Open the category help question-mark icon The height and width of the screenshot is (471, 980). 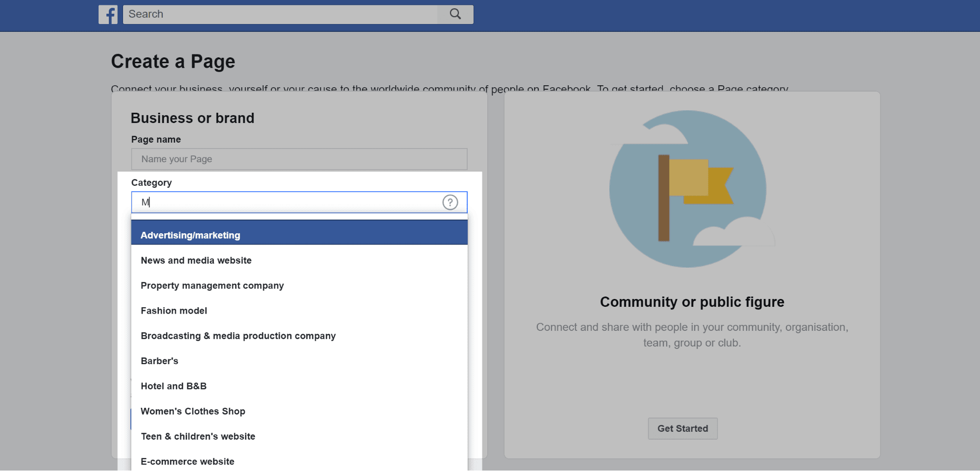[450, 202]
